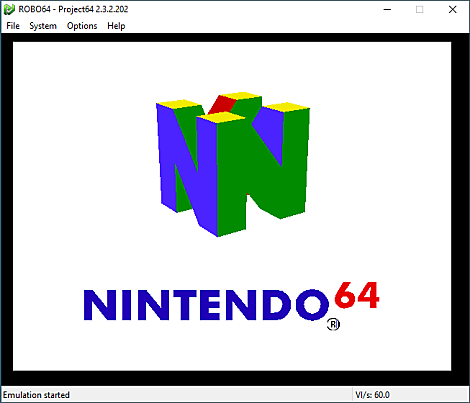Open the Help menu
This screenshot has height=403, width=470.
(116, 26)
